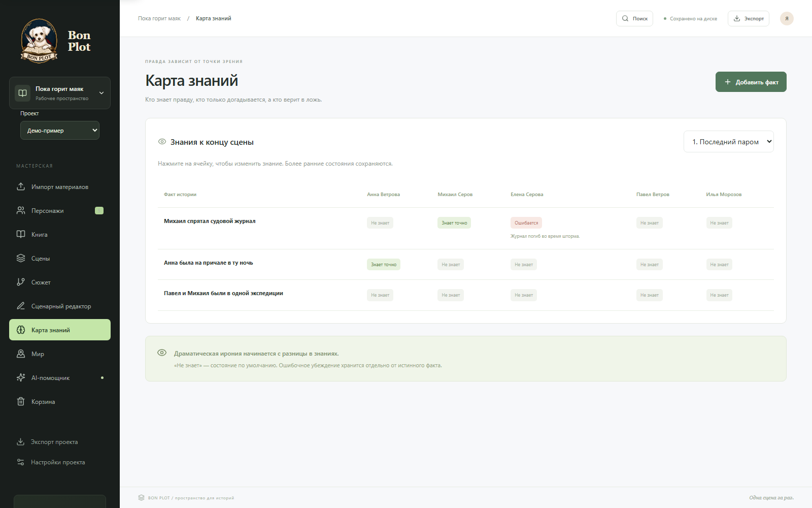Click the 'Сохранено на диске' status
812x508 pixels.
tap(691, 18)
